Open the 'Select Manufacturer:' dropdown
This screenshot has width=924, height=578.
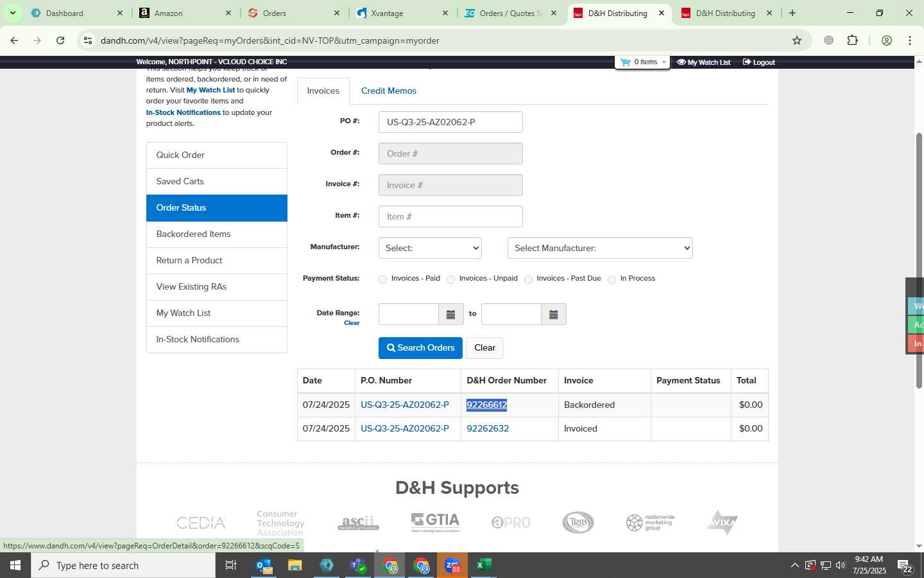(x=600, y=248)
